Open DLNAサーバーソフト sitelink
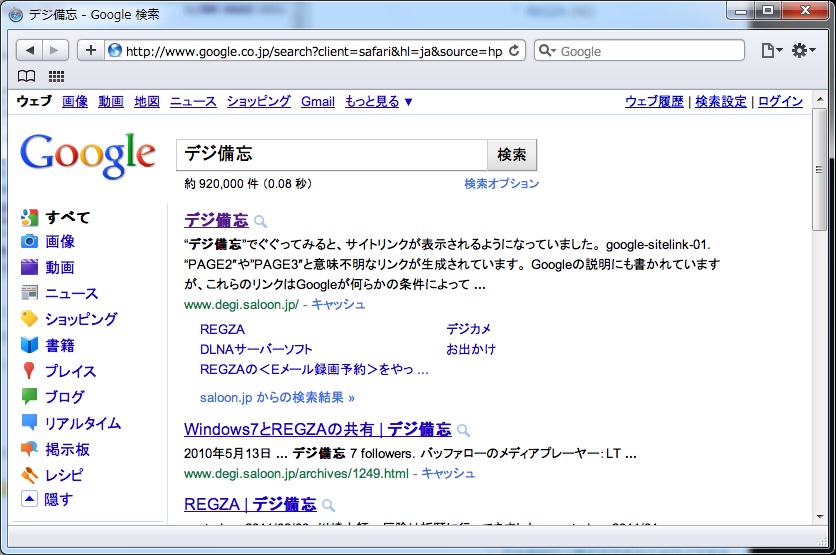This screenshot has height=555, width=836. pos(256,349)
